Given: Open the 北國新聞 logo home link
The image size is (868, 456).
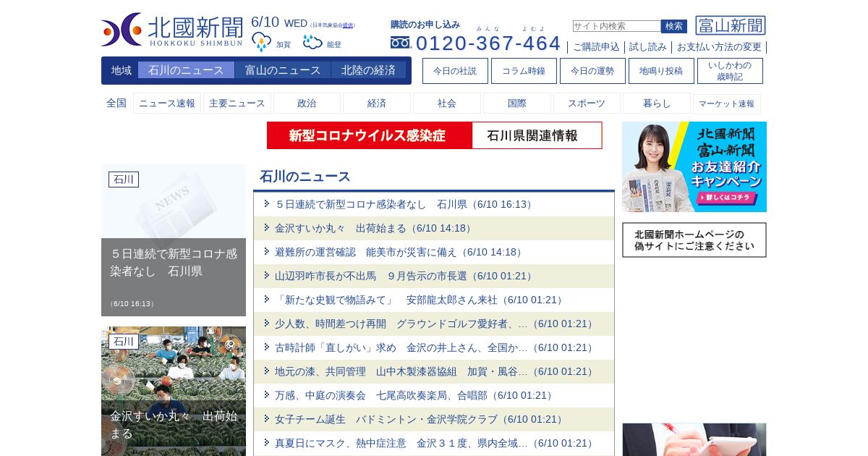Looking at the screenshot, I should [172, 30].
